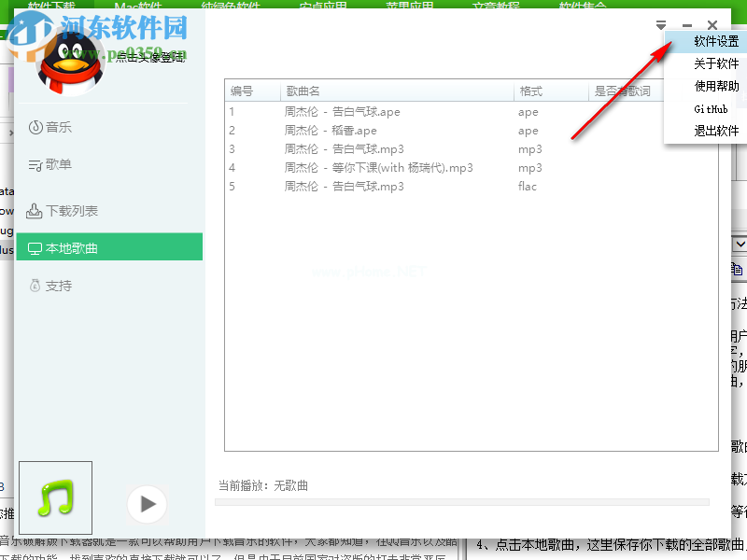This screenshot has width=747, height=560.
Task: Open the app menu via triangle arrow
Action: 660,25
